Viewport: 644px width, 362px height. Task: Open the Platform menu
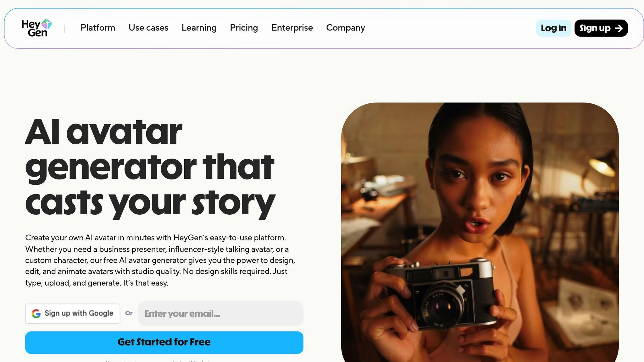98,28
